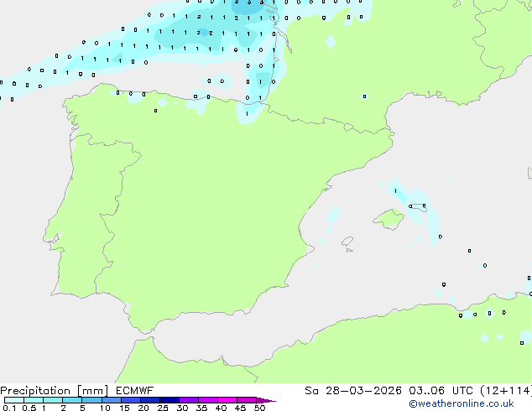Viewport: 532px width, 411px height.
Task: Click the date 'Sa 28-03-2026' label
Action: tap(353, 391)
